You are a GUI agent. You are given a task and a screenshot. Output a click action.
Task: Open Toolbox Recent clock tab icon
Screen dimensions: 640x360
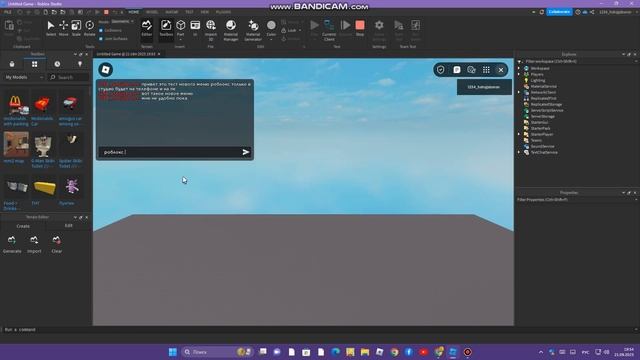point(57,64)
